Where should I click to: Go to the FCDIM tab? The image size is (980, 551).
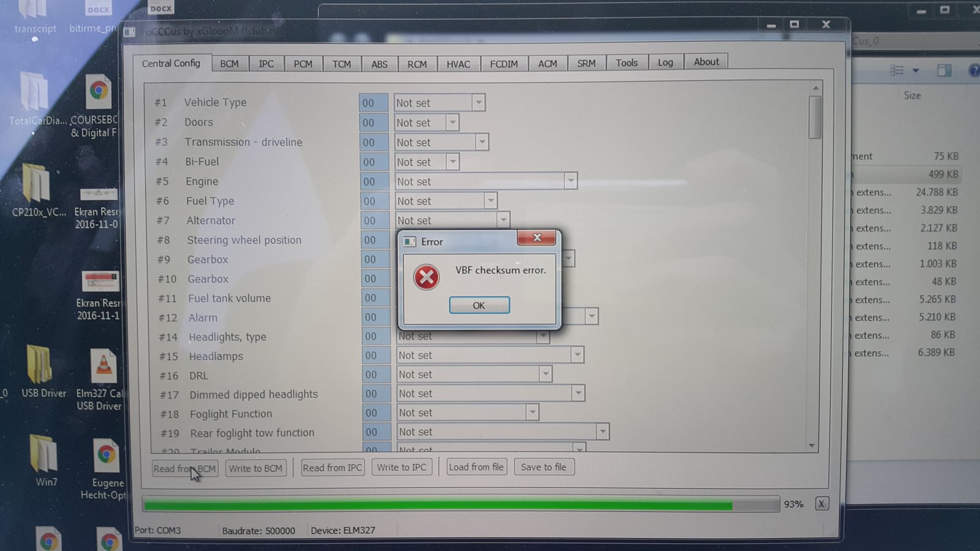[x=504, y=64]
